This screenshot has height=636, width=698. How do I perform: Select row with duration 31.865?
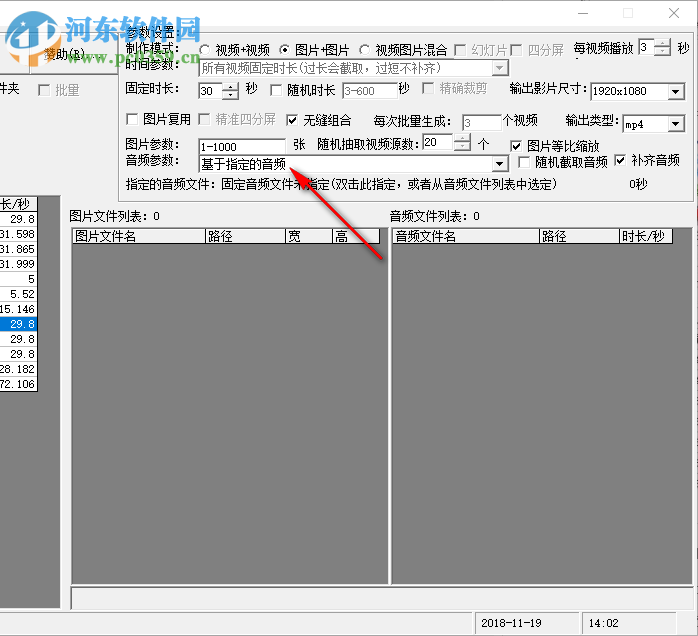(18, 249)
